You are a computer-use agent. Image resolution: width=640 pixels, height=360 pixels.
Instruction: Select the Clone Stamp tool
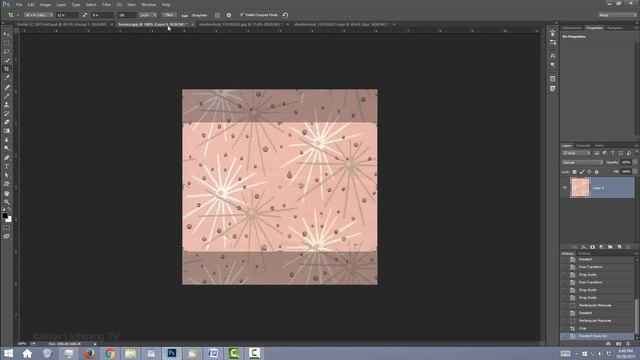7,104
